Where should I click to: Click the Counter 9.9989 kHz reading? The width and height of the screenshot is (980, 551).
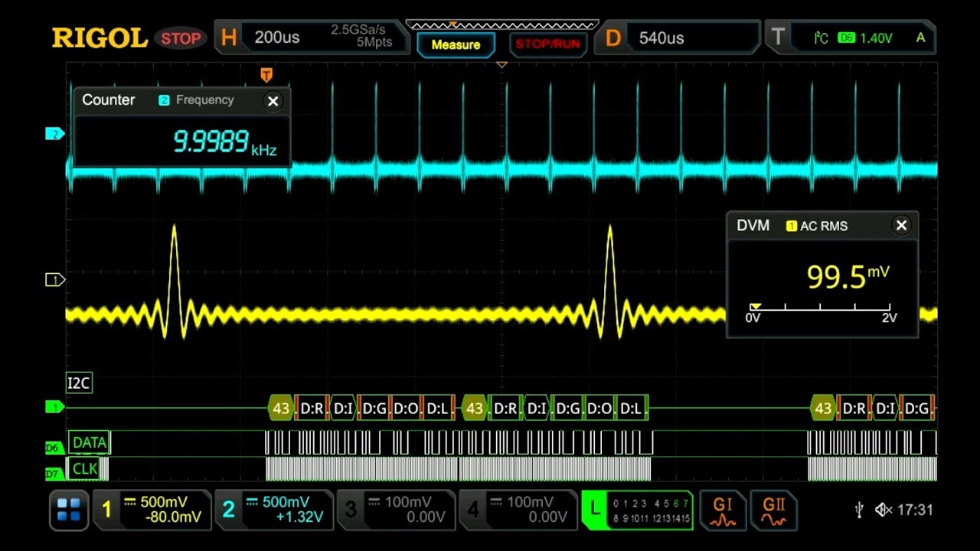[x=224, y=142]
